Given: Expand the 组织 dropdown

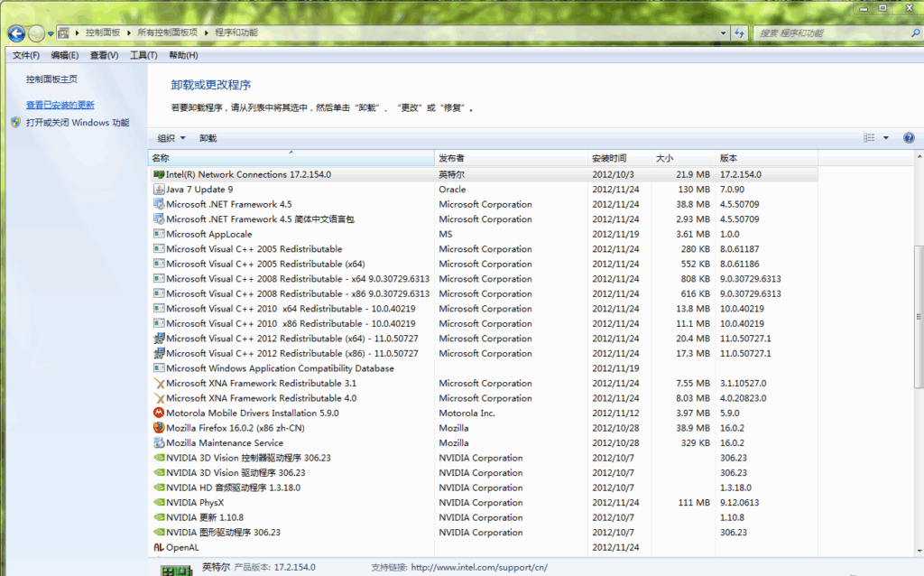Looking at the screenshot, I should [x=171, y=138].
